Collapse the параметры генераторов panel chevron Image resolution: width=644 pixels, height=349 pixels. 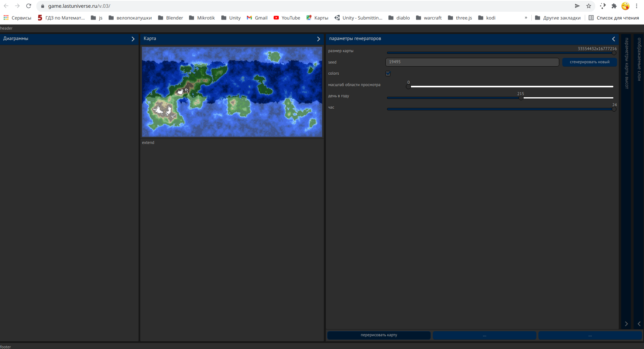[613, 39]
